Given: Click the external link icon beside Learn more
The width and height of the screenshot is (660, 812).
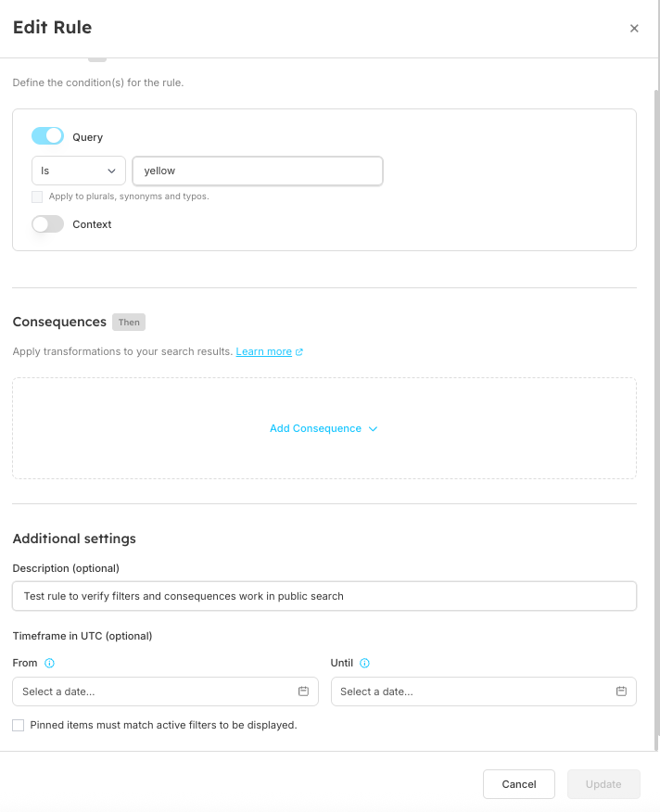Looking at the screenshot, I should [x=299, y=352].
